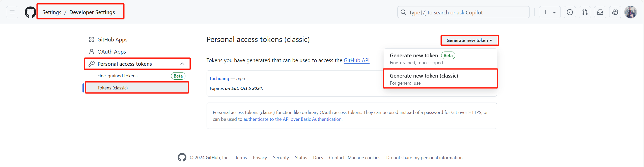Open the GitHub API link
Image resolution: width=644 pixels, height=167 pixels.
coord(356,60)
